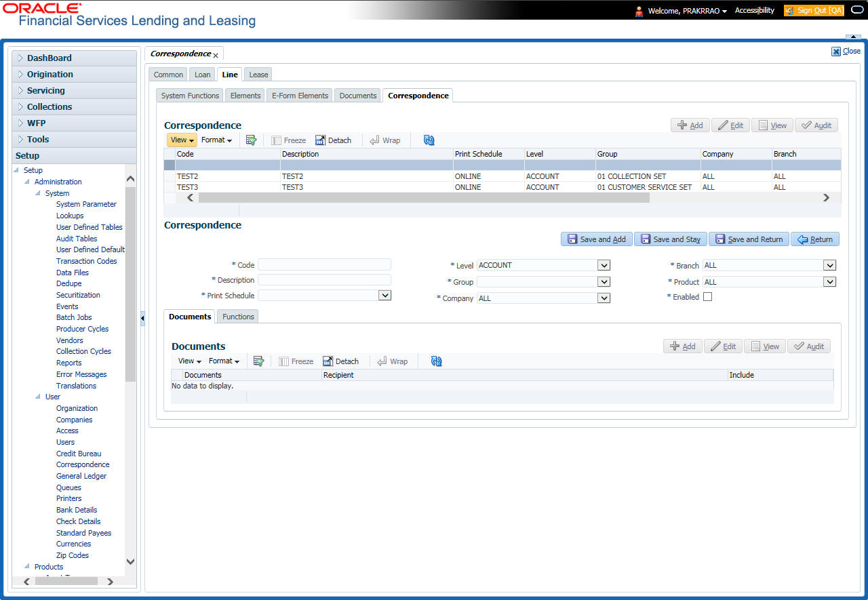Open the Level dropdown
868x600 pixels.
604,265
